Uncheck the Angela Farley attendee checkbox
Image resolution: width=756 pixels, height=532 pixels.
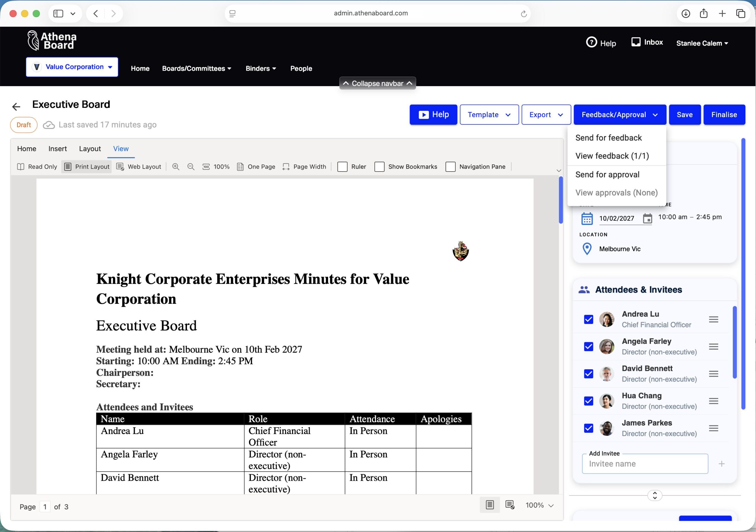(588, 347)
